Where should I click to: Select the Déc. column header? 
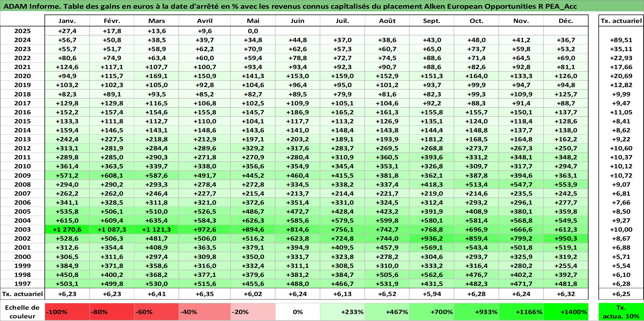(x=566, y=21)
